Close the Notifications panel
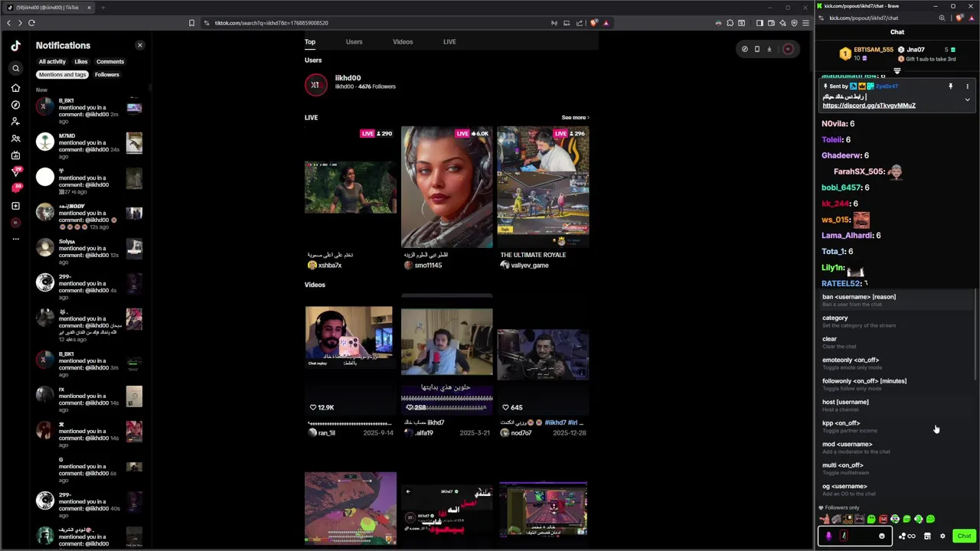 click(x=139, y=45)
